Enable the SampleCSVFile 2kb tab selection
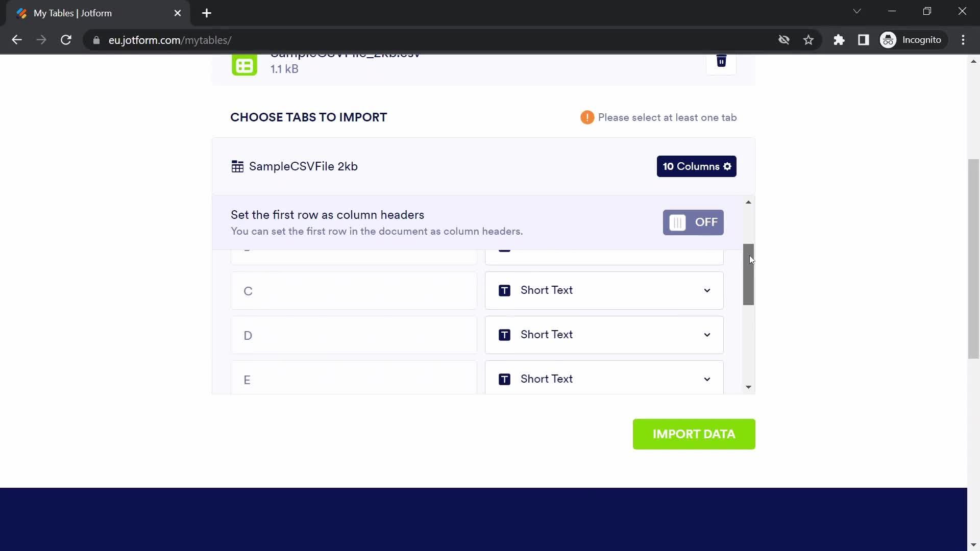The height and width of the screenshot is (551, 980). (x=303, y=166)
